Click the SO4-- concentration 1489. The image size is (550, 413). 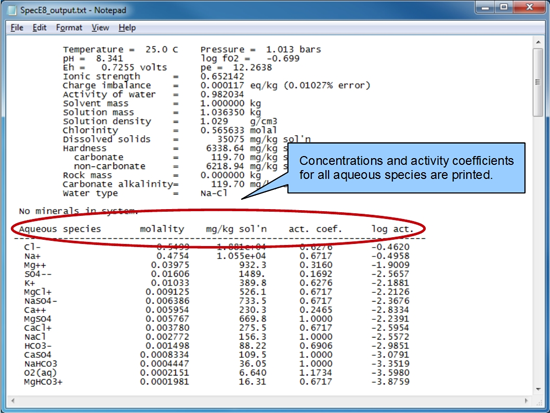tap(253, 274)
